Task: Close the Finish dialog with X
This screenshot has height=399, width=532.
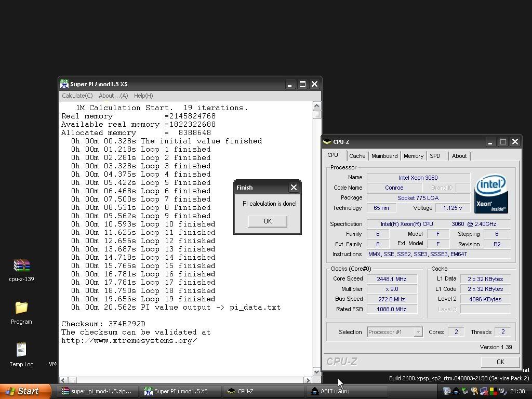Action: pos(294,187)
